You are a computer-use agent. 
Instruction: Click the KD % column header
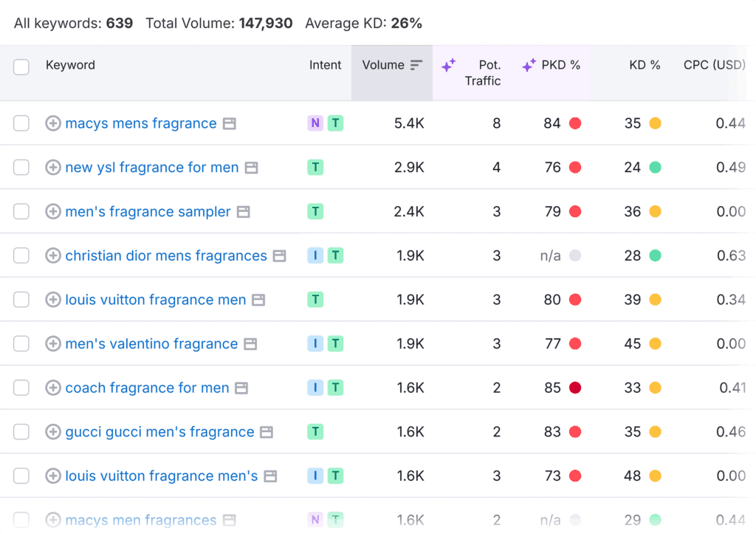click(x=645, y=65)
